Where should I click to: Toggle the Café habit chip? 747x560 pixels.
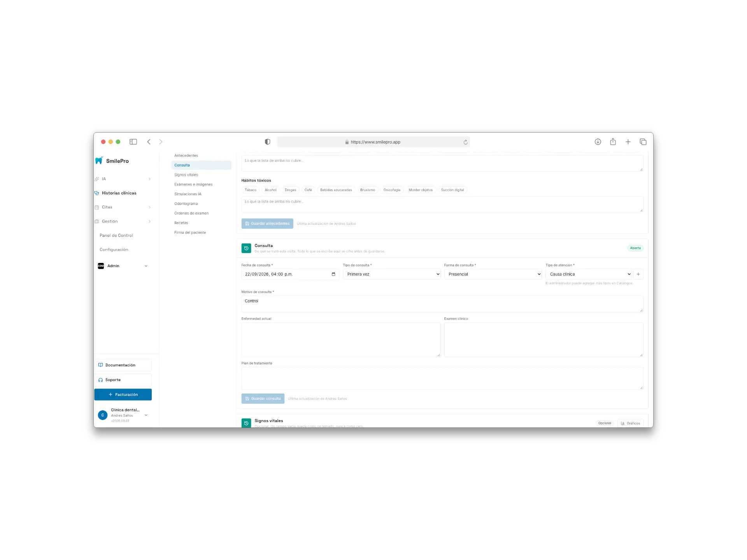point(308,190)
